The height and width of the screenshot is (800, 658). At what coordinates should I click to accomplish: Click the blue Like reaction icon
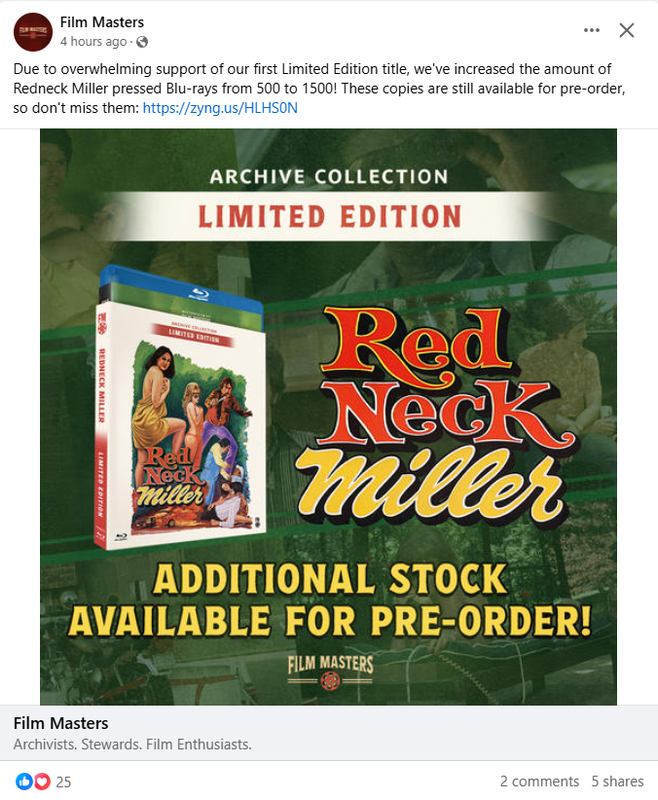[24, 781]
